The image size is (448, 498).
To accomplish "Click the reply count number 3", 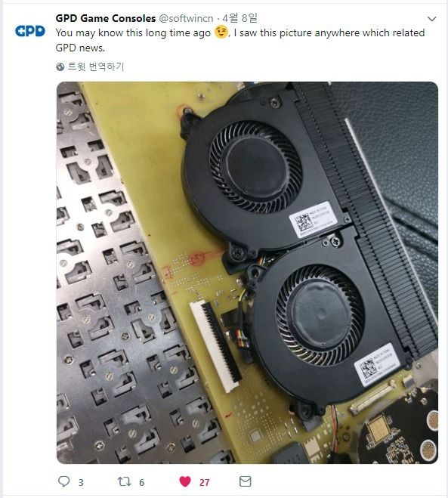I will (81, 482).
